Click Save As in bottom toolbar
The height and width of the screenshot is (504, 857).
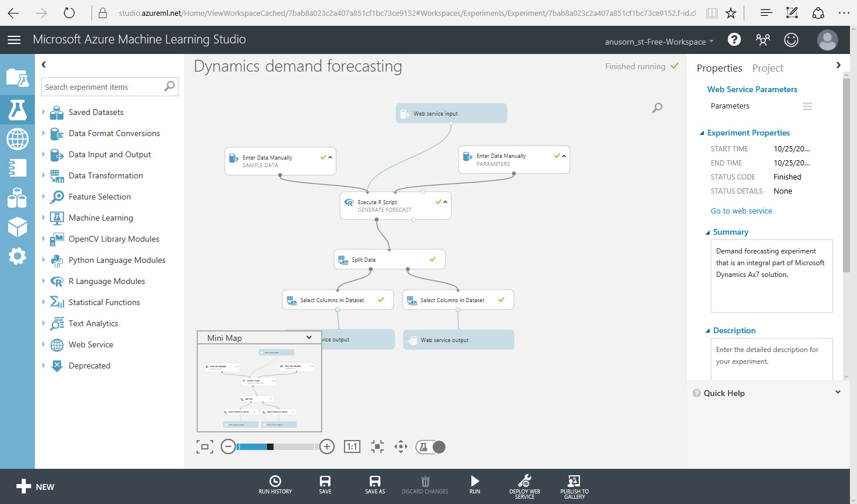[375, 485]
